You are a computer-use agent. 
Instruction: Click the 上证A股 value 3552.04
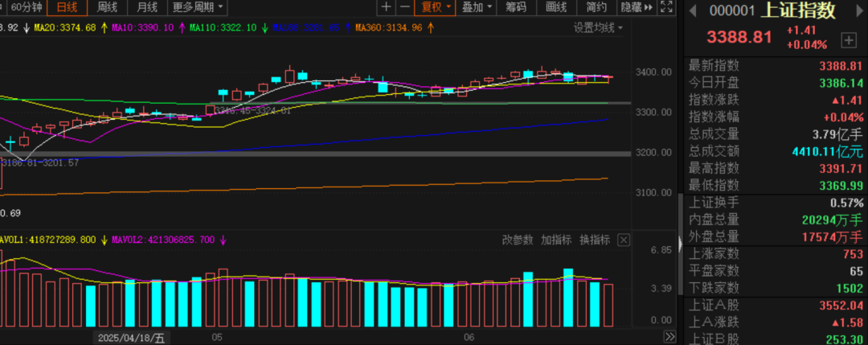tap(841, 305)
